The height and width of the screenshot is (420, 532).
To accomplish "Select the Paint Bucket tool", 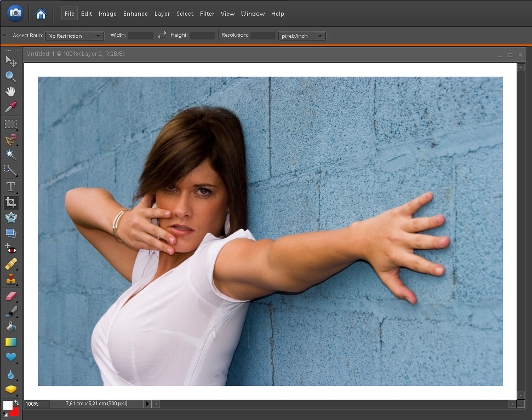I will point(10,327).
